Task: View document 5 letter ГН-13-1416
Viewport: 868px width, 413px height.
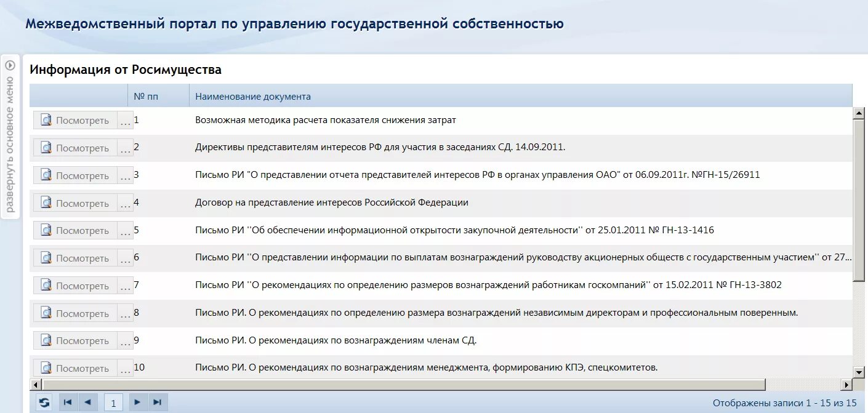Action: click(74, 231)
